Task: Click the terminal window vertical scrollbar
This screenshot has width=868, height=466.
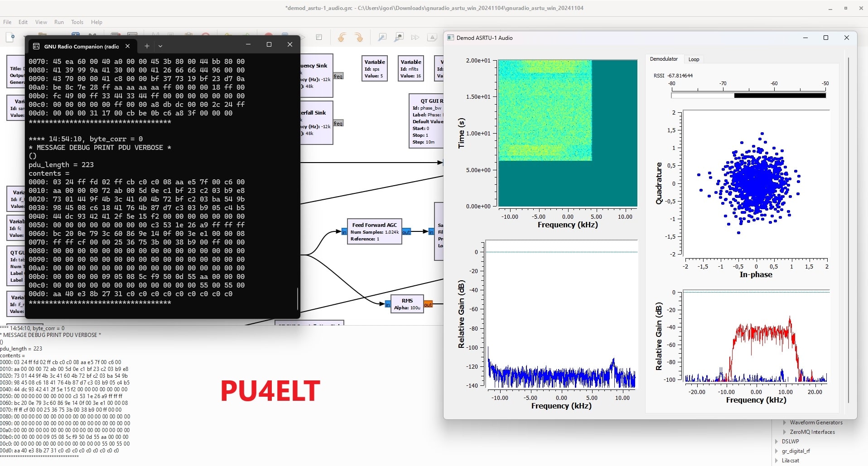Action: click(298, 298)
